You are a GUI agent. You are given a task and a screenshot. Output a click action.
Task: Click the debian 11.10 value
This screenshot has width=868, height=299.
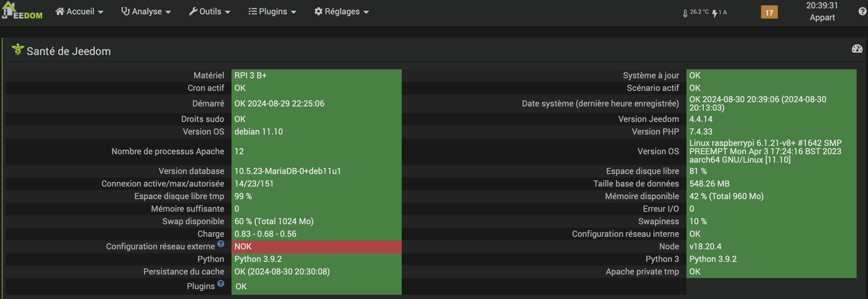tap(258, 132)
